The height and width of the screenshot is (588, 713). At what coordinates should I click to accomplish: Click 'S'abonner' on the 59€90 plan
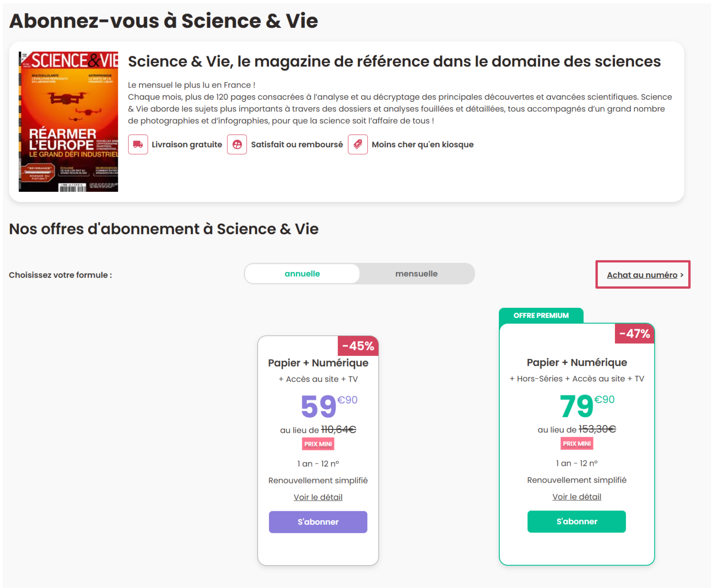(x=318, y=522)
